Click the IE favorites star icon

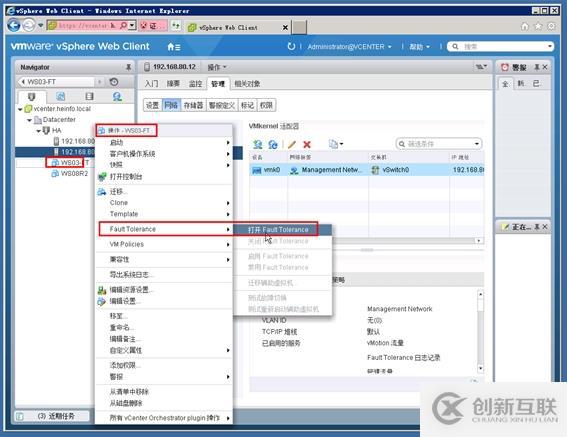click(x=538, y=26)
